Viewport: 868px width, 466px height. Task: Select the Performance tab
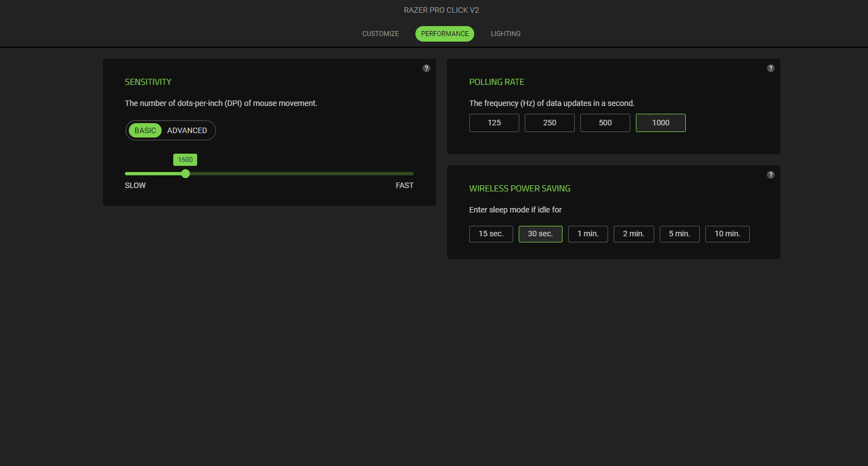445,34
